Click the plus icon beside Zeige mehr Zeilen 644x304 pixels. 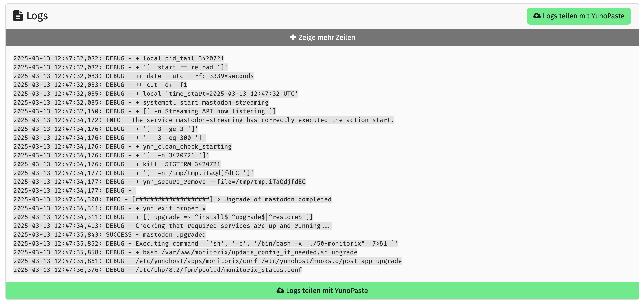[x=293, y=37]
